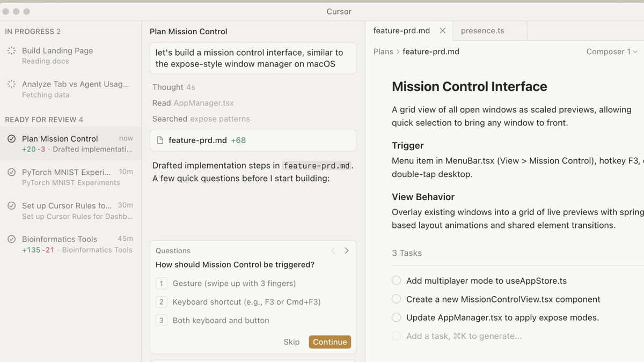Click the Add a task input field
Viewport: 644px width, 362px height.
point(464,336)
